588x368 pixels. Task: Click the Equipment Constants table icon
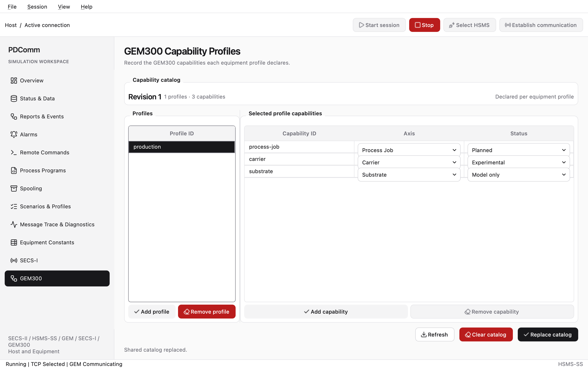coord(14,243)
